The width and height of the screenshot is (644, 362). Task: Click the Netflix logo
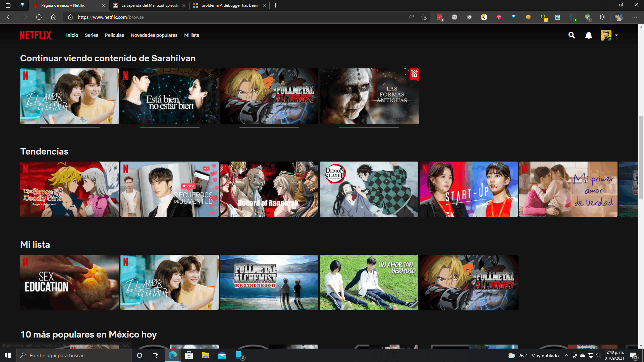[x=36, y=35]
